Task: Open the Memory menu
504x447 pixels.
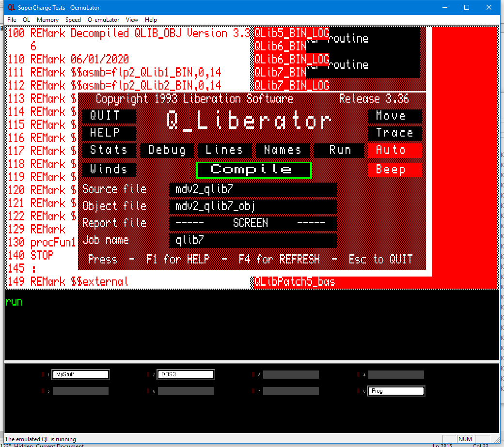Action: pyautogui.click(x=47, y=20)
